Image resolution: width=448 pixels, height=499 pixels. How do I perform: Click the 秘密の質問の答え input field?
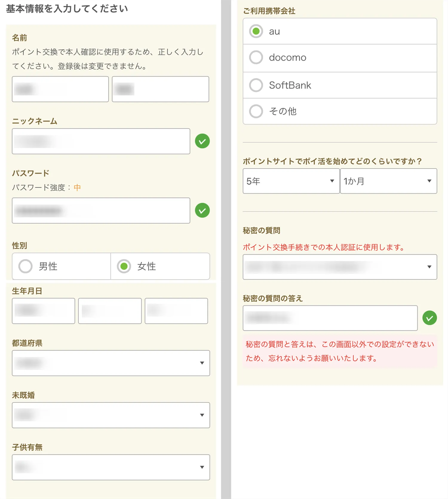(x=330, y=318)
